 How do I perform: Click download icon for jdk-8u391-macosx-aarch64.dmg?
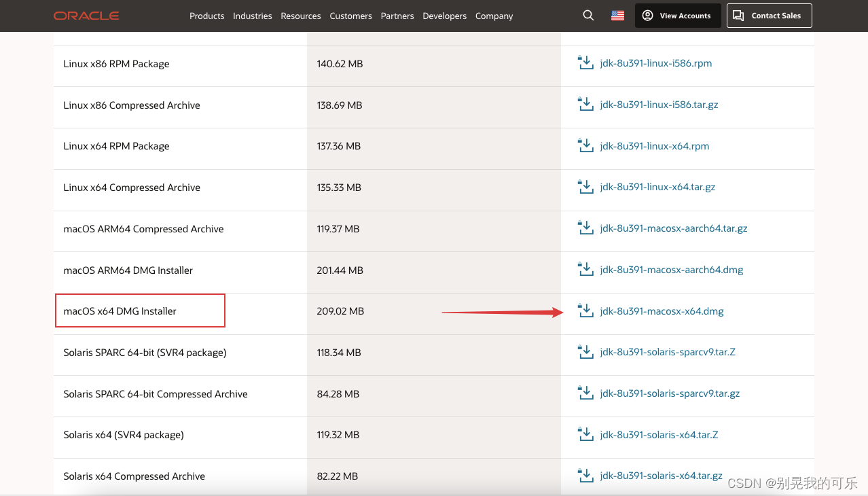point(585,269)
